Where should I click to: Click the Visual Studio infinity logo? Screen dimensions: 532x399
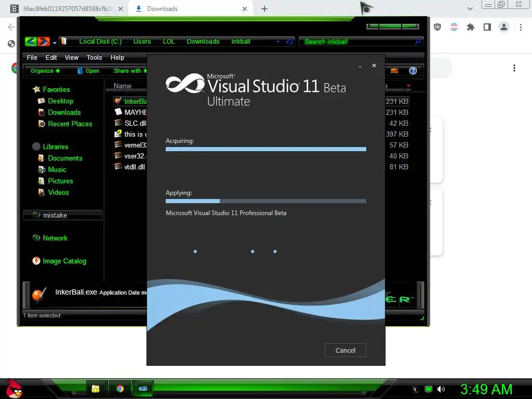click(x=185, y=84)
